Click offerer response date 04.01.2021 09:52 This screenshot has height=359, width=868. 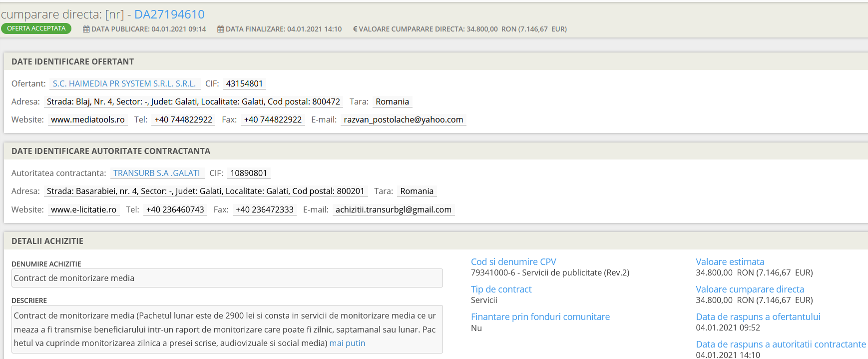click(x=728, y=327)
